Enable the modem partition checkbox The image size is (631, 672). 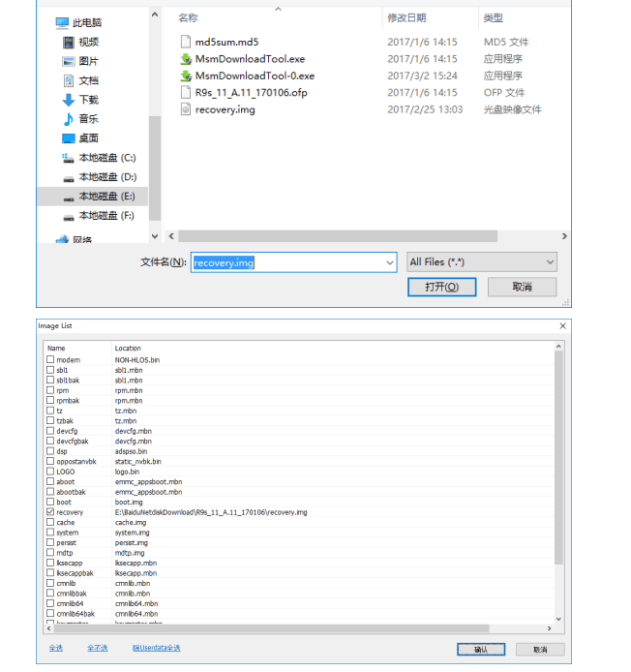(51, 360)
